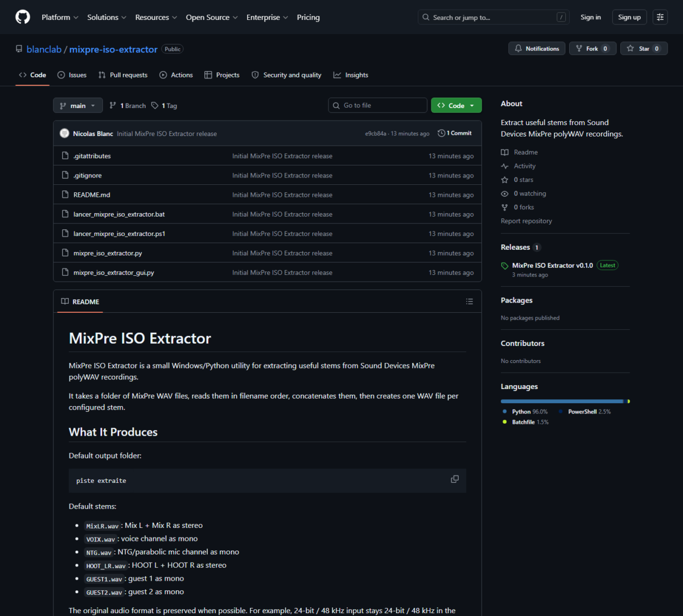683x616 pixels.
Task: Star this repository
Action: click(x=644, y=48)
